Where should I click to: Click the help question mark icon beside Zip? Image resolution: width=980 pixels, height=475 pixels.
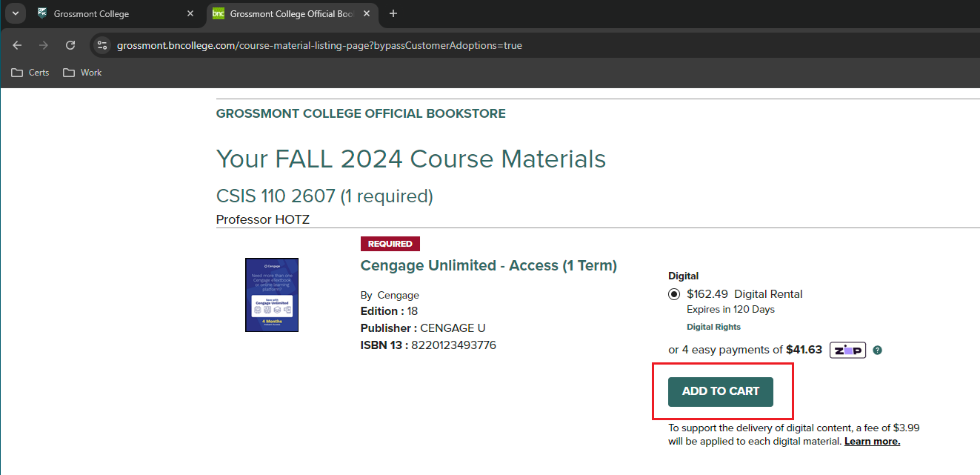[x=877, y=351]
